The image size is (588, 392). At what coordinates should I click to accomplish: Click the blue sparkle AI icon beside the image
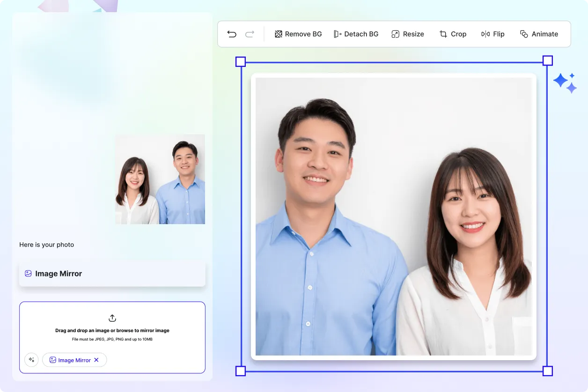tap(565, 83)
